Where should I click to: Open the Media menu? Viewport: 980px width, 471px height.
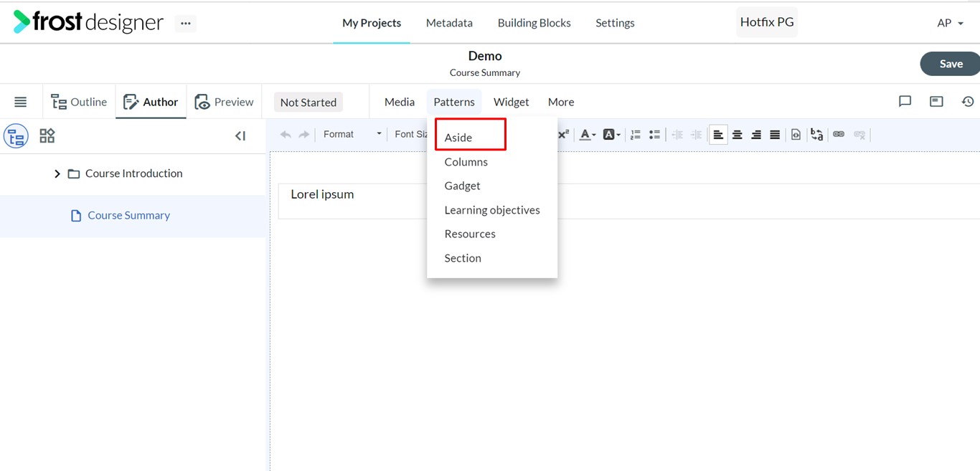pos(400,102)
